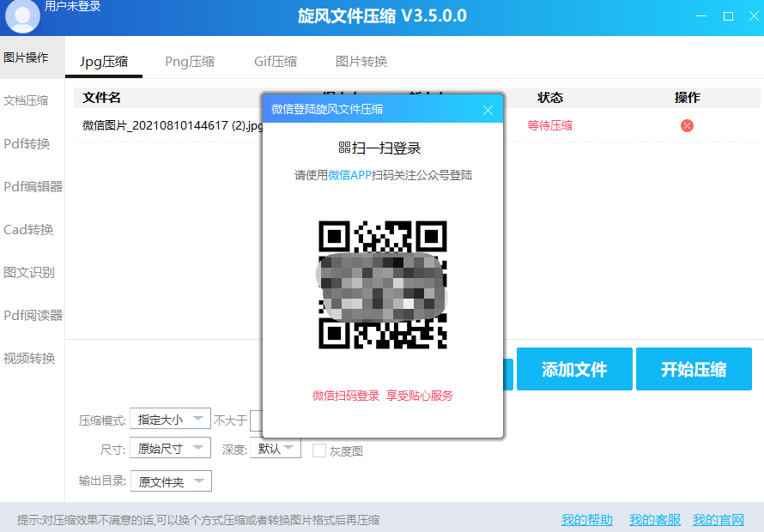Open the 深度 dropdown (默认)
The width and height of the screenshot is (764, 532).
(276, 448)
